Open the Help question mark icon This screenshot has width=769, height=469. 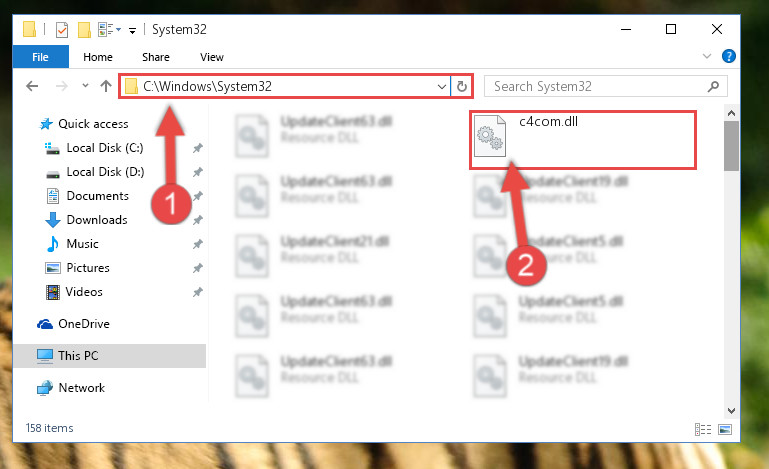(728, 56)
